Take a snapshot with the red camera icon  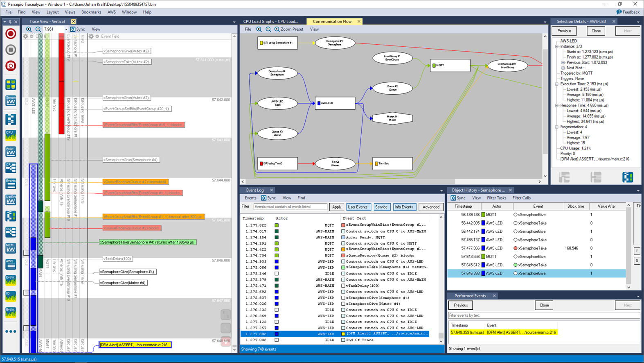pos(11,66)
